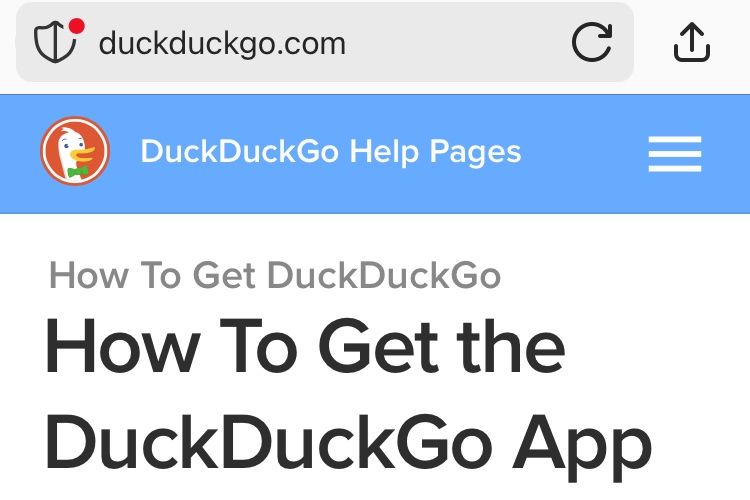Share this help page via the upload arrow icon

click(692, 42)
